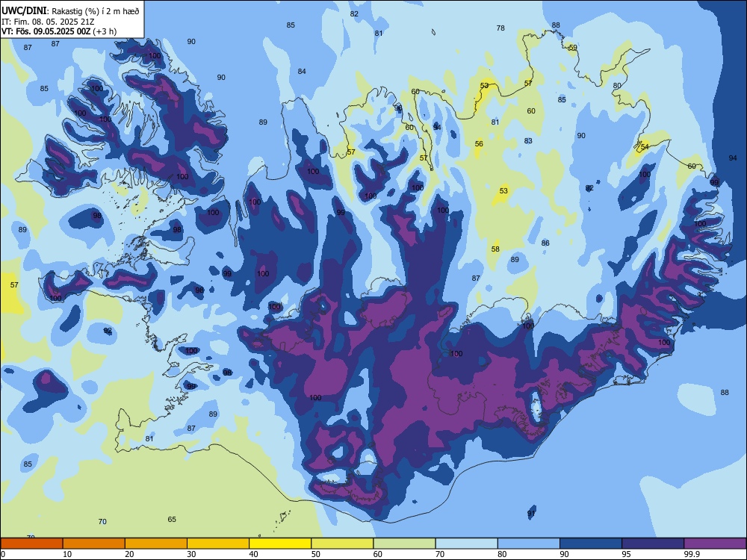
Task: Click the humidity value "83" on the map
Action: (x=528, y=141)
